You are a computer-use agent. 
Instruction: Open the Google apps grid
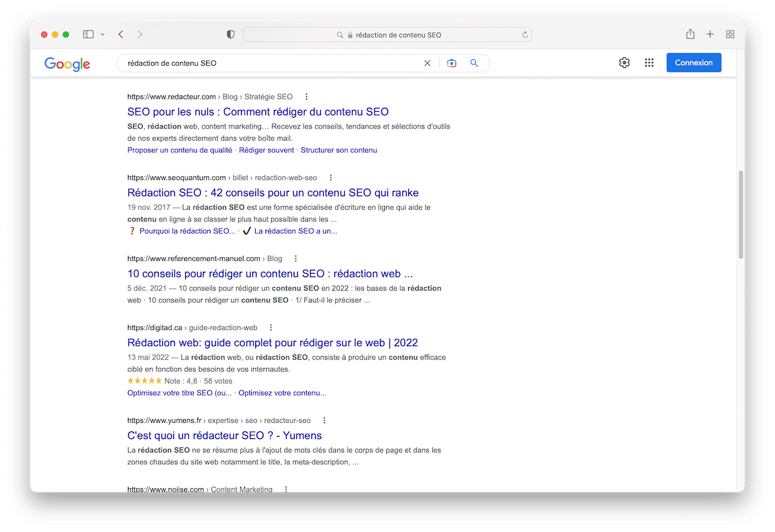coord(649,63)
